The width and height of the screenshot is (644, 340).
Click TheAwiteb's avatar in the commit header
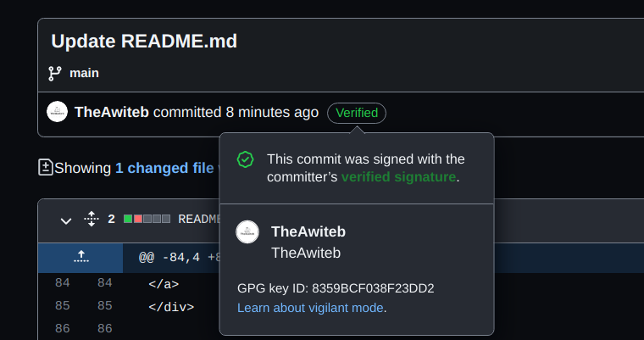point(58,112)
